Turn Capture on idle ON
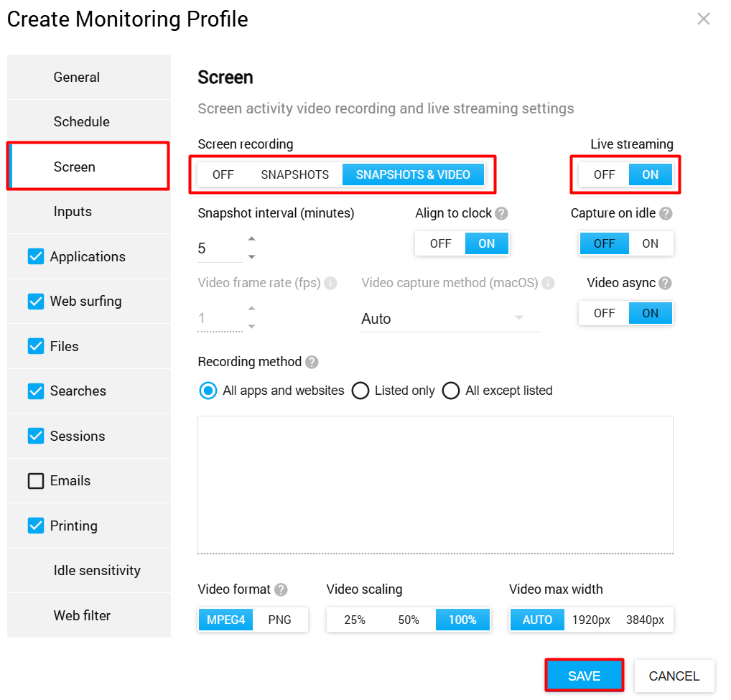Screen dimensions: 731x700 650,243
